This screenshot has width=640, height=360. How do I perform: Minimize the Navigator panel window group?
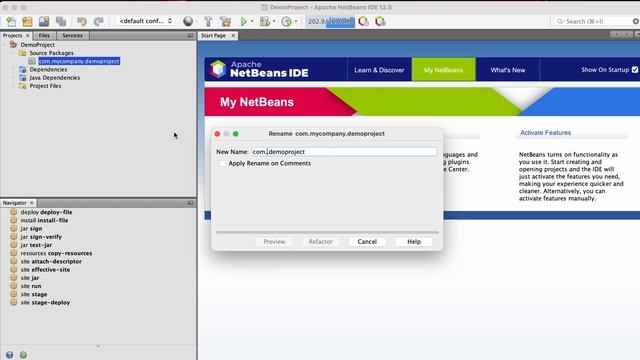(190, 203)
